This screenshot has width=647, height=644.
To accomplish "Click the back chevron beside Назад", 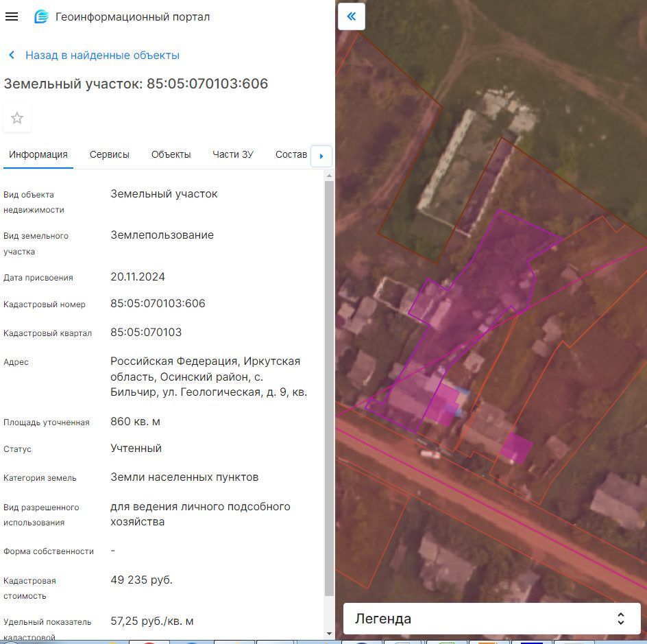I will (12, 55).
